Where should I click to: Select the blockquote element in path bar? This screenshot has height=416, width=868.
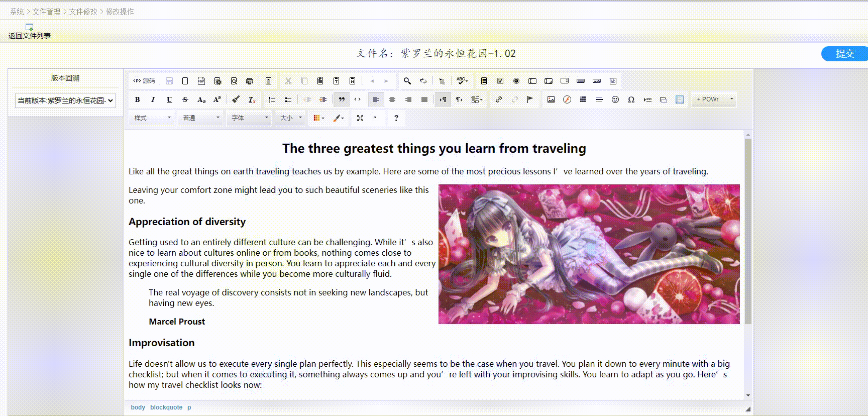point(166,407)
